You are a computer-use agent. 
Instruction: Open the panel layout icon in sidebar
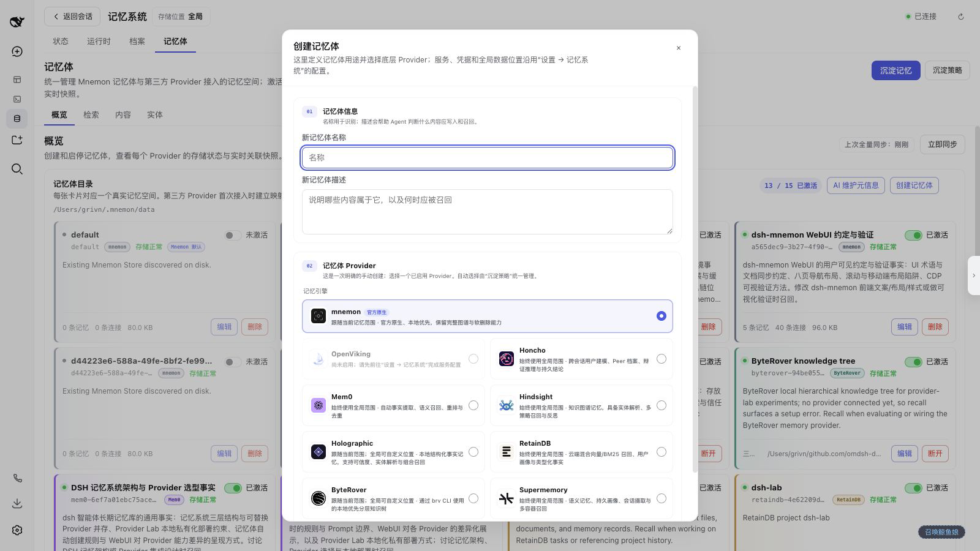[x=17, y=80]
